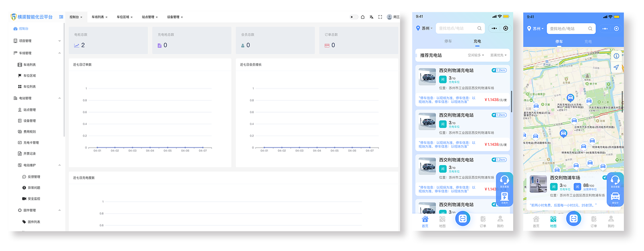Collapse sidebar using the menu fold icon

click(x=61, y=17)
